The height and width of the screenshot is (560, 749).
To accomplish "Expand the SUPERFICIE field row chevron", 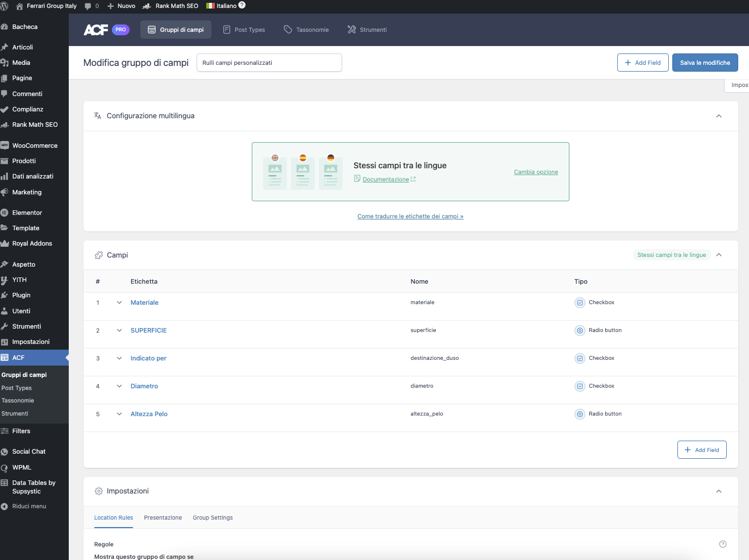I will (119, 330).
